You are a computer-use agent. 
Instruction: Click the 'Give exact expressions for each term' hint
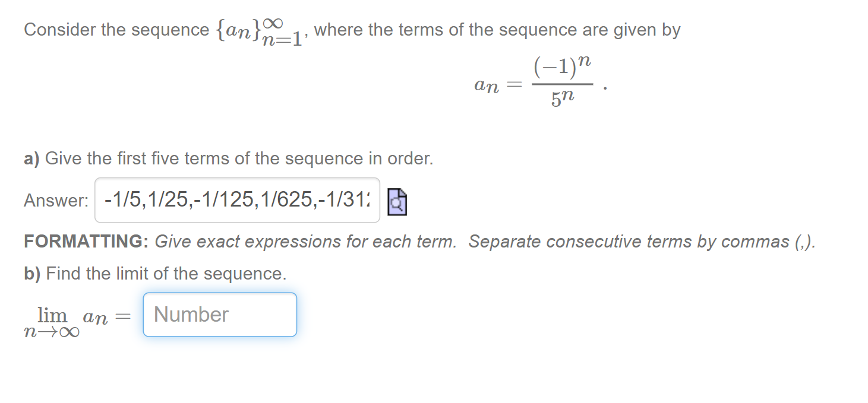pyautogui.click(x=305, y=242)
